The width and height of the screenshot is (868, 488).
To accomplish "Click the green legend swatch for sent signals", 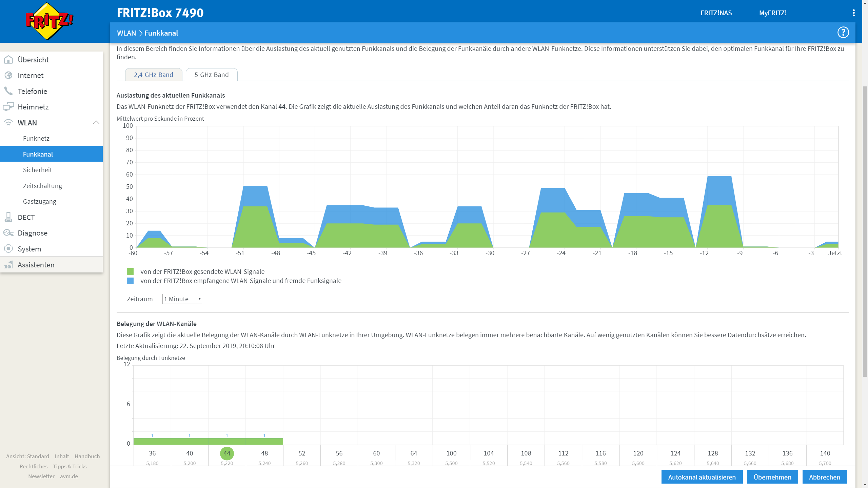I will [130, 271].
